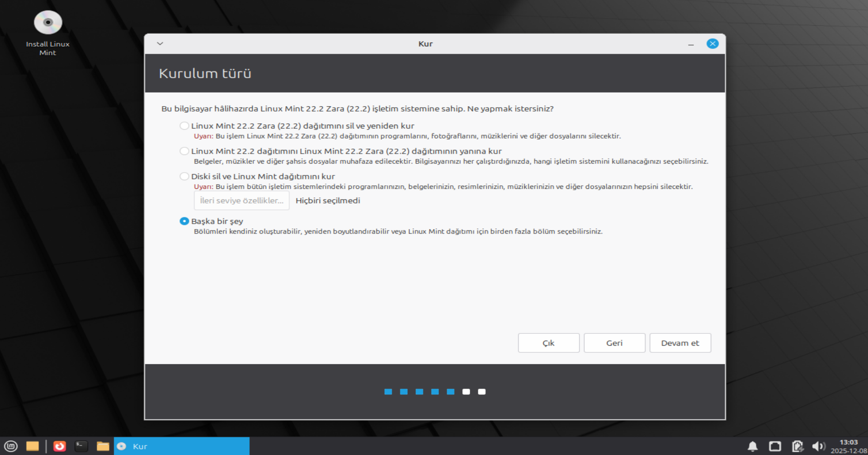The width and height of the screenshot is (868, 455).
Task: Quit the installer with 'Çık'
Action: pos(548,343)
